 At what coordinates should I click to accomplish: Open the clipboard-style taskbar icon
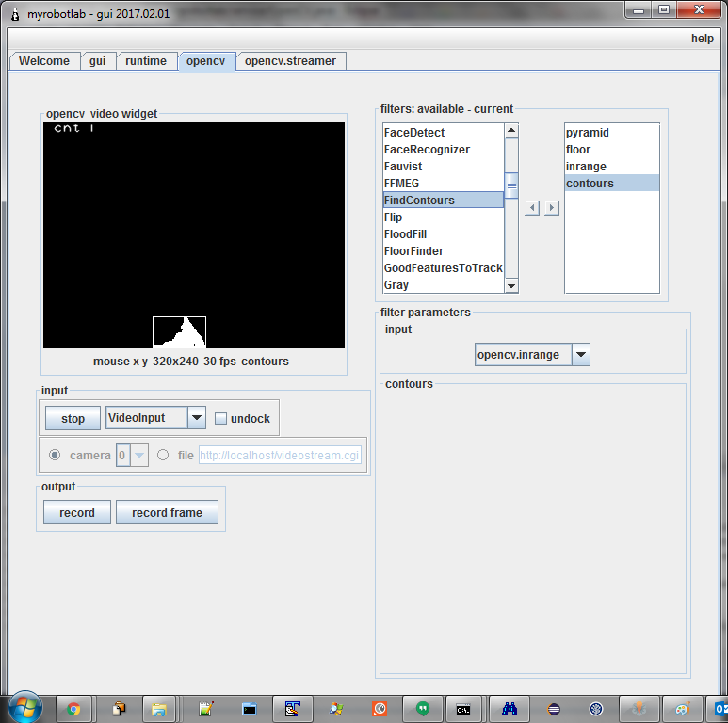click(119, 709)
